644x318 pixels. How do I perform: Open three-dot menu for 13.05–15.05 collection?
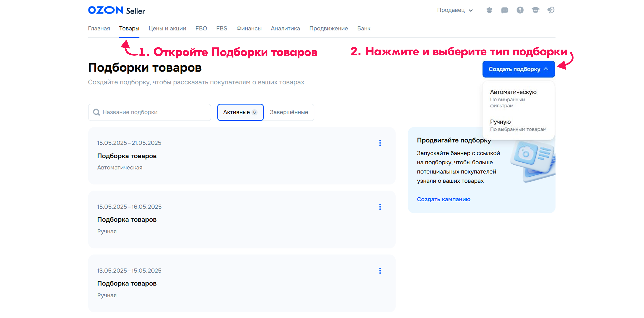click(x=380, y=271)
